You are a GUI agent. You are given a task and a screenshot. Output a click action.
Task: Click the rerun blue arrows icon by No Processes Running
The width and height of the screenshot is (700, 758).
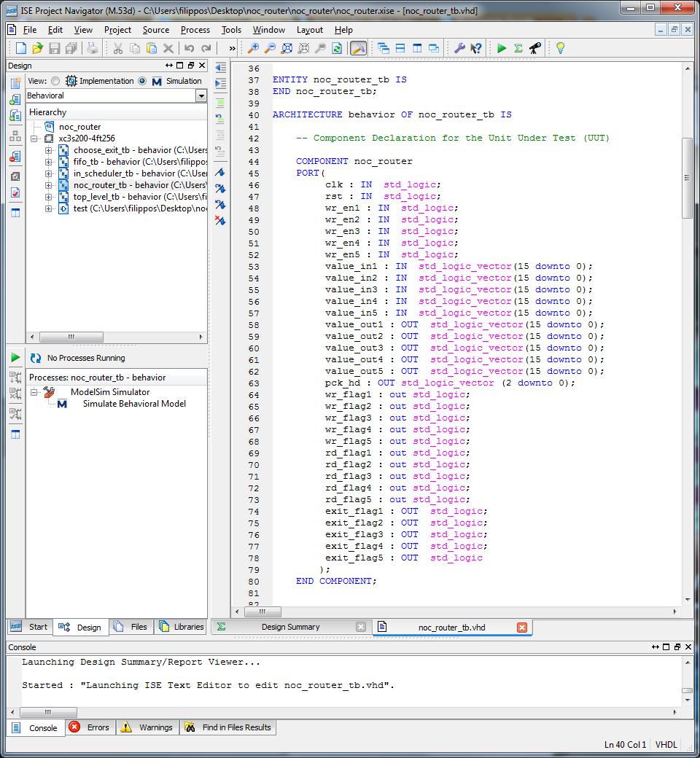35,358
